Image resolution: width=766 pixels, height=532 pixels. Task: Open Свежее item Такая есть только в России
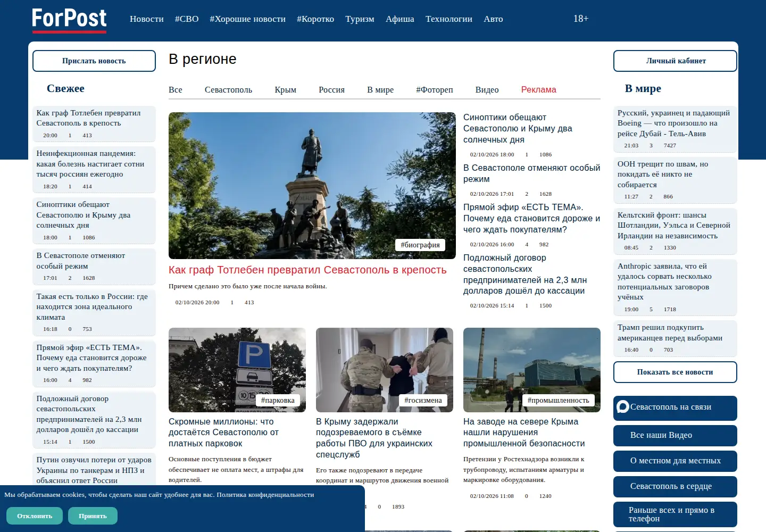[x=92, y=306]
